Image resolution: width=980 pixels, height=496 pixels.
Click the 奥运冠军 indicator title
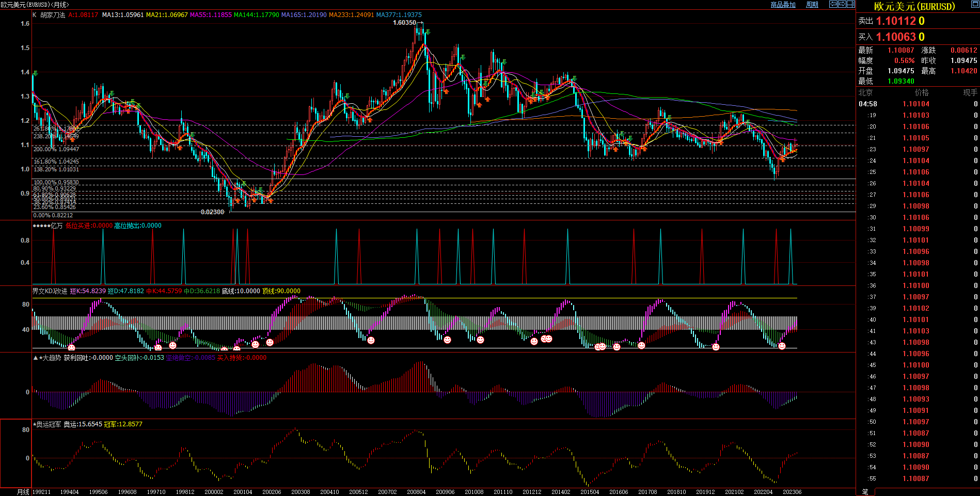click(x=48, y=424)
